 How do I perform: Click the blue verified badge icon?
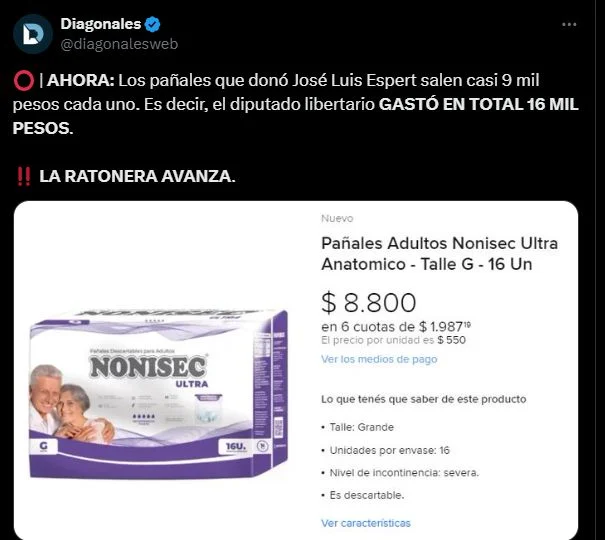(x=152, y=24)
